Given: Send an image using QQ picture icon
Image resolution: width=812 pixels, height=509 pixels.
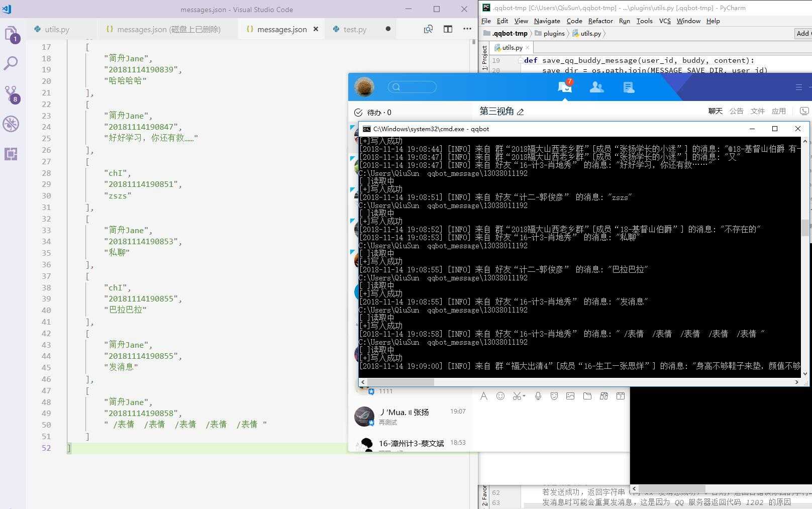Looking at the screenshot, I should click(570, 396).
